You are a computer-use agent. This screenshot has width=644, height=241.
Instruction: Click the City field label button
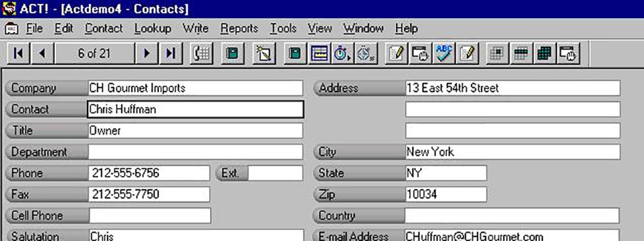[x=359, y=152]
